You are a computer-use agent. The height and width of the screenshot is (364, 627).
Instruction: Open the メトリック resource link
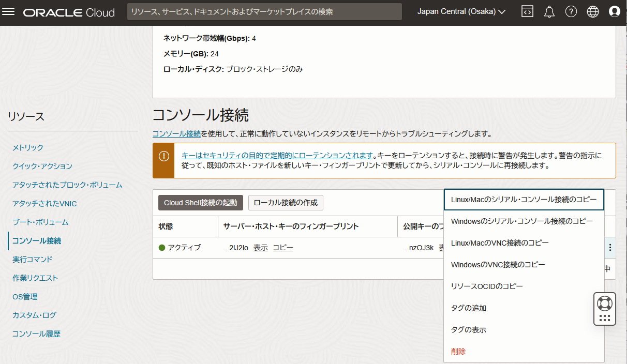coord(28,148)
